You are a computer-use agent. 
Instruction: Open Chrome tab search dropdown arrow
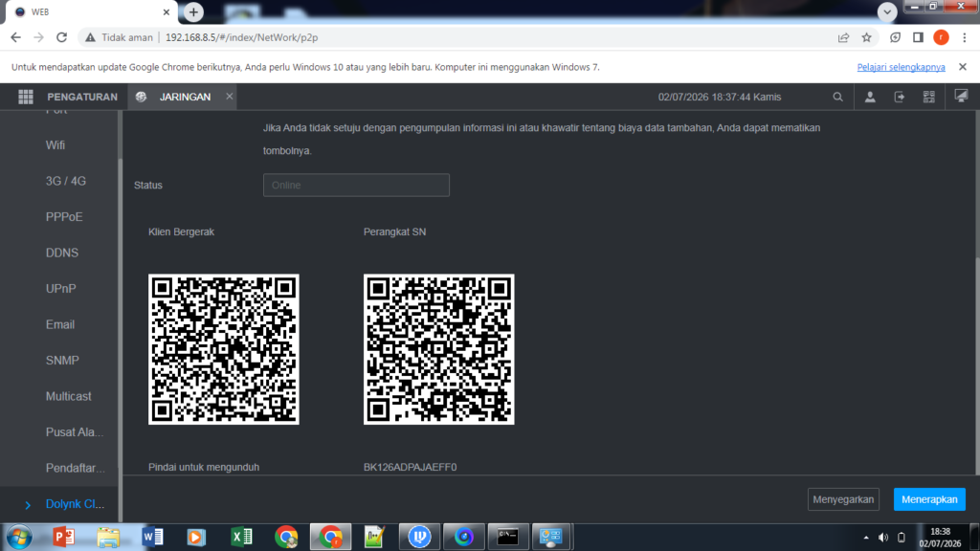[887, 11]
